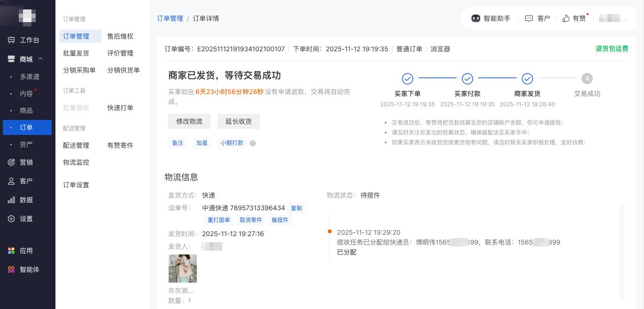Open 数据 bar chart icon in sidebar
The height and width of the screenshot is (309, 644).
pos(11,200)
